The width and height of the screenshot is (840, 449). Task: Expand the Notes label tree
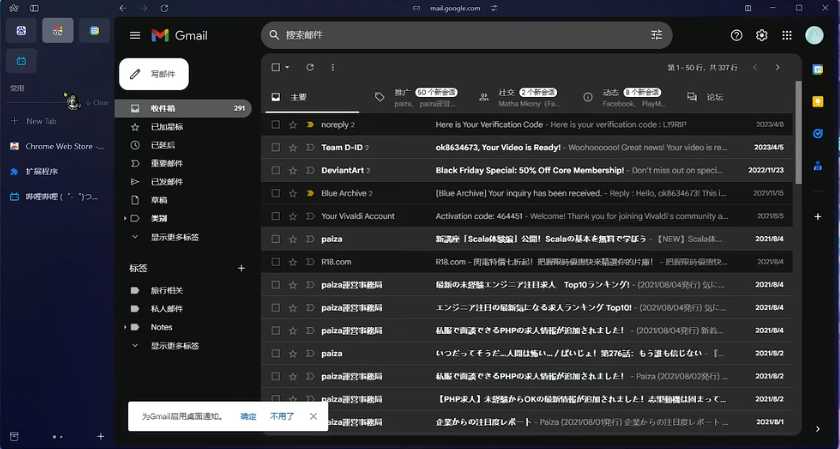click(125, 327)
